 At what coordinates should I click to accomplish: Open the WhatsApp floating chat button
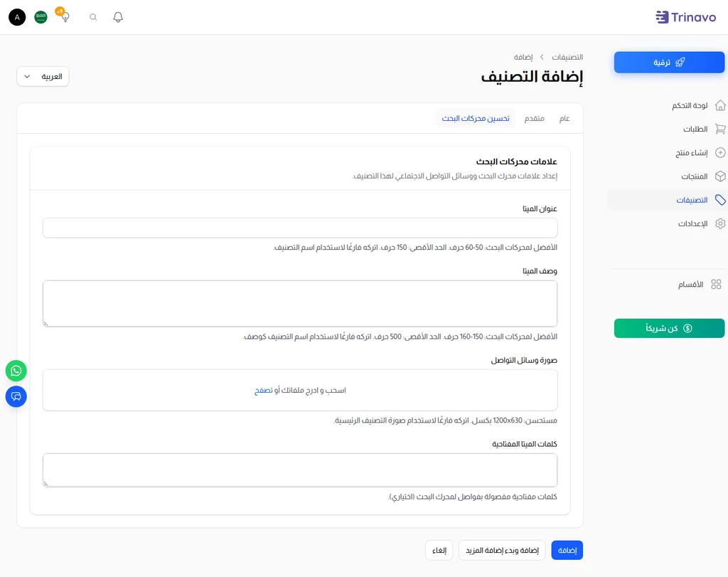tap(16, 371)
